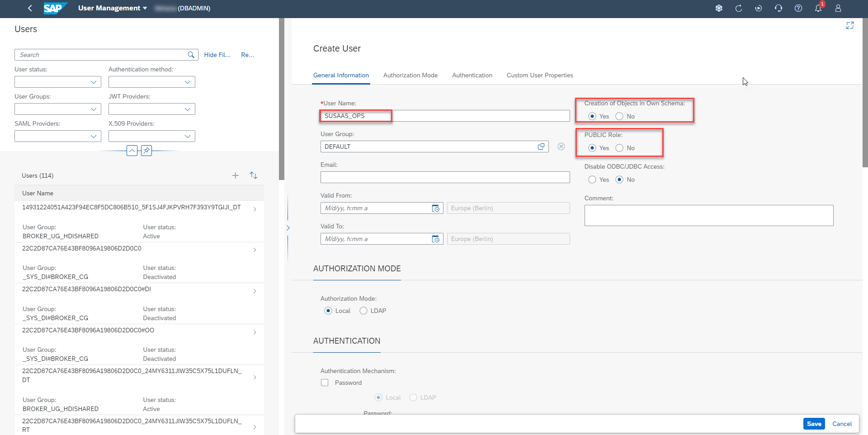Select Yes for PUBLIC Role

[x=592, y=148]
